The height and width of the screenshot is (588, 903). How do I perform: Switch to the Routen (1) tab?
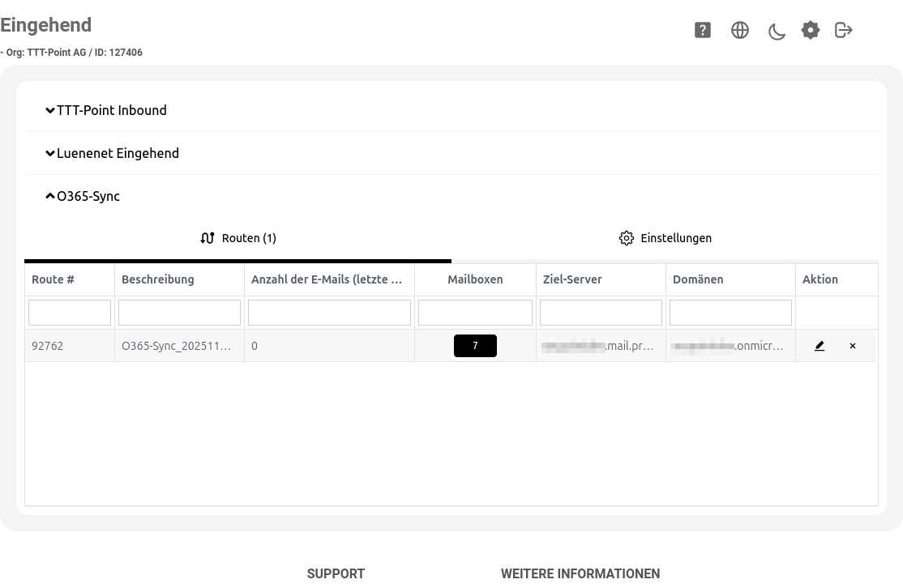point(238,238)
